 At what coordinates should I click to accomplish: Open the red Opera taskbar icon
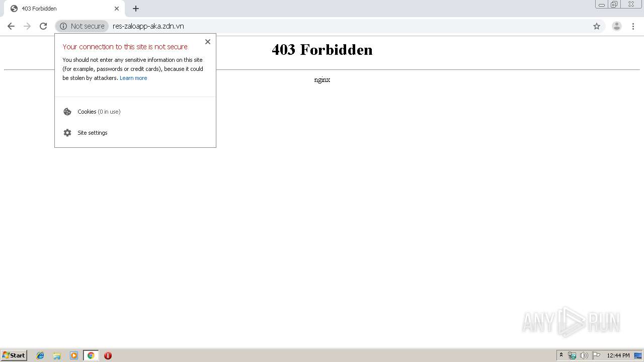coord(108,355)
